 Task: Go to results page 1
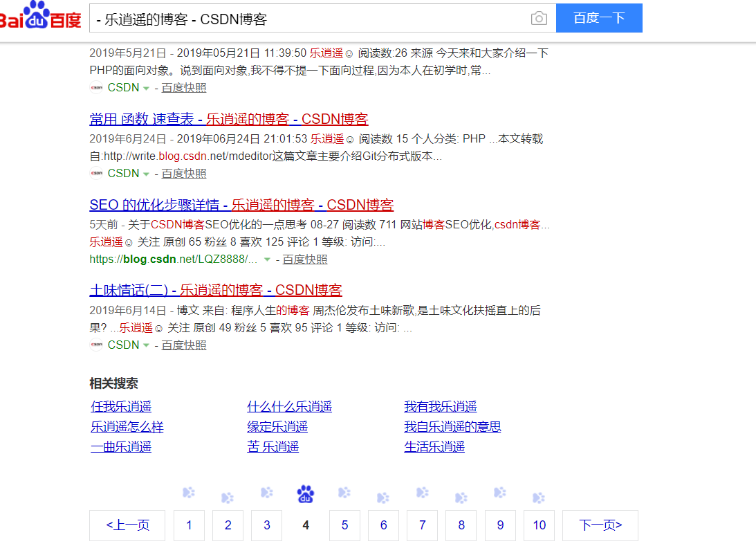(189, 525)
